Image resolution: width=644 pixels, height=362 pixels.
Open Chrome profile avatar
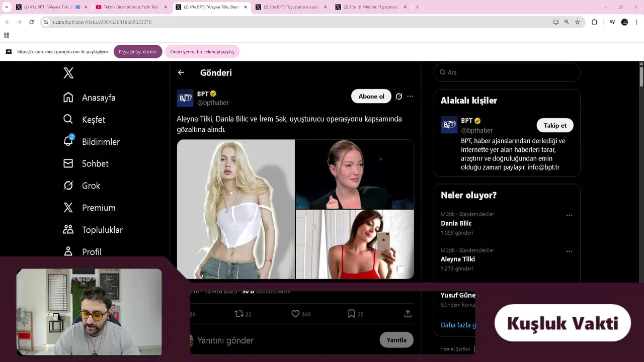tap(624, 22)
